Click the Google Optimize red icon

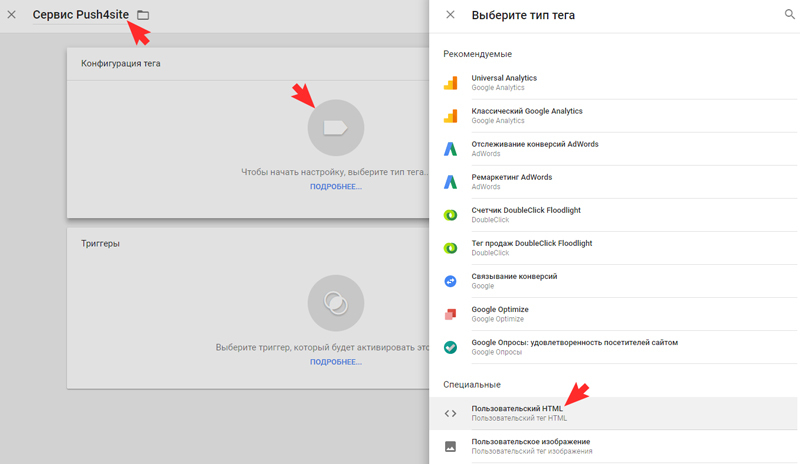coord(451,314)
